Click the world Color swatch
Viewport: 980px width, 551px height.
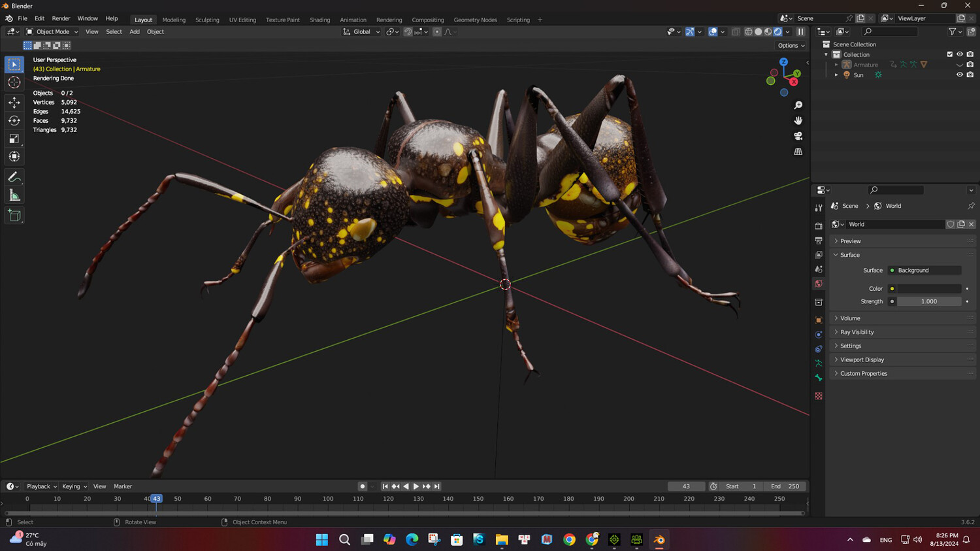[x=928, y=288]
